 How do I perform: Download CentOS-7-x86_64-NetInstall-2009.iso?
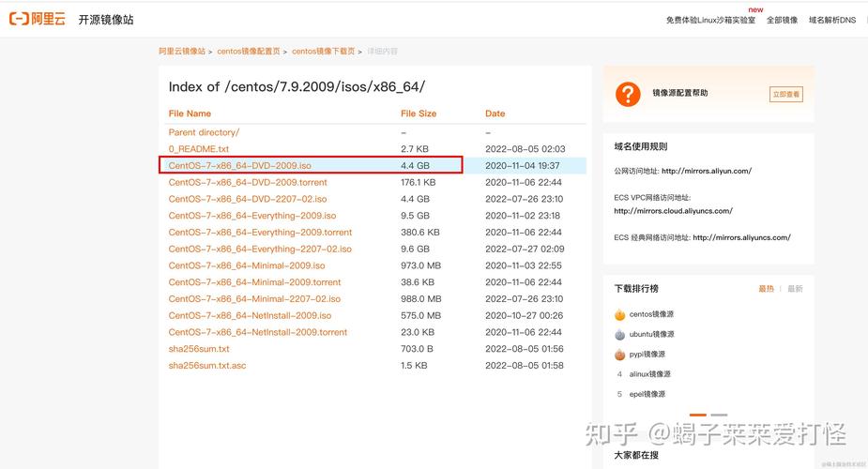click(250, 315)
